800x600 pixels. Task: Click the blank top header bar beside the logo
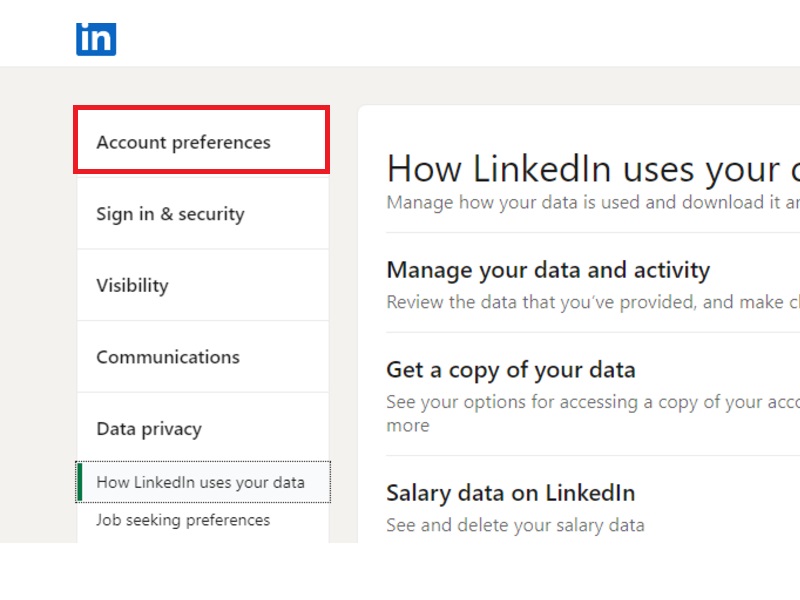[450, 35]
